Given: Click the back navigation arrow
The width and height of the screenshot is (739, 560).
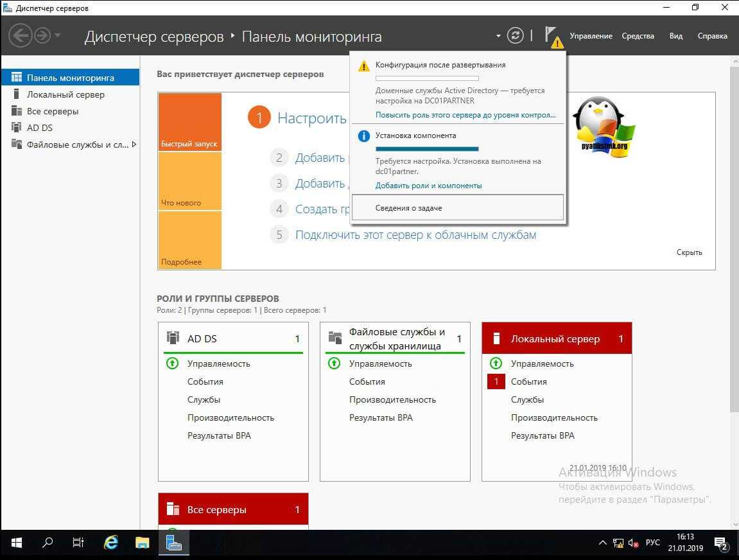Looking at the screenshot, I should 20,35.
